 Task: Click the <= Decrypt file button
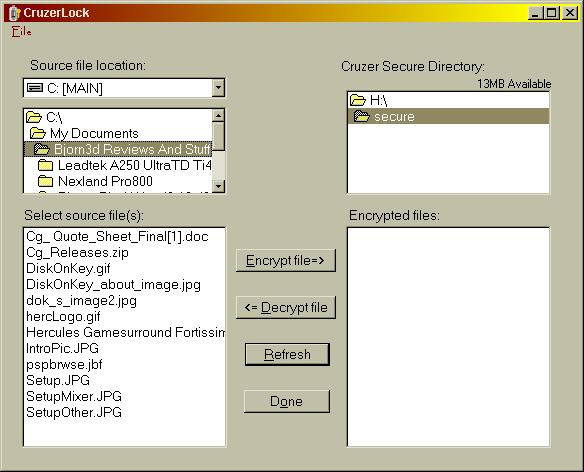(x=286, y=307)
